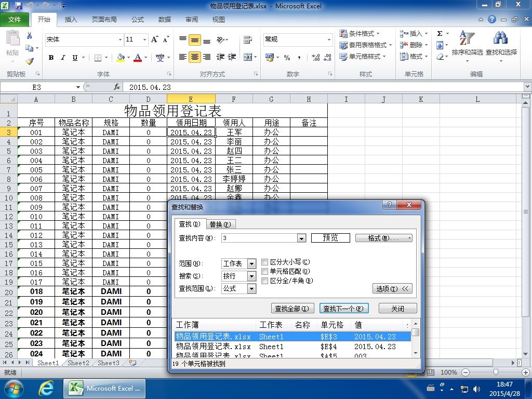The height and width of the screenshot is (399, 532).
Task: Open the 搜索 search order combo box
Action: (238, 276)
